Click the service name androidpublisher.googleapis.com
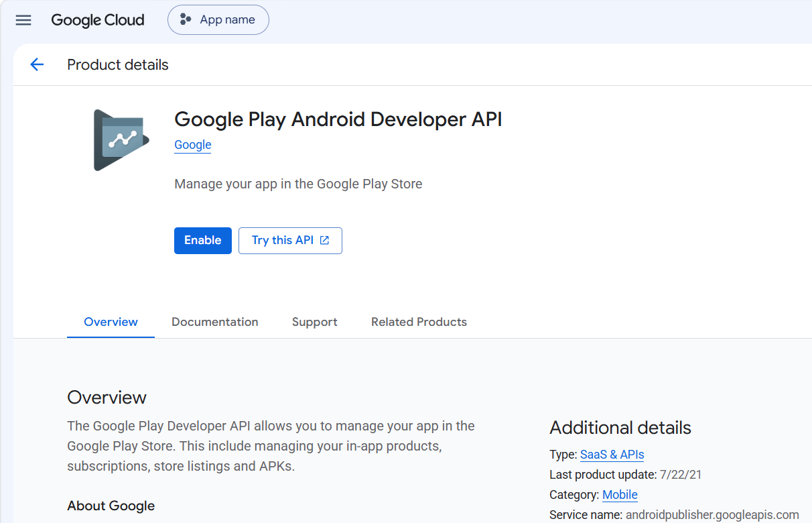 click(x=712, y=515)
